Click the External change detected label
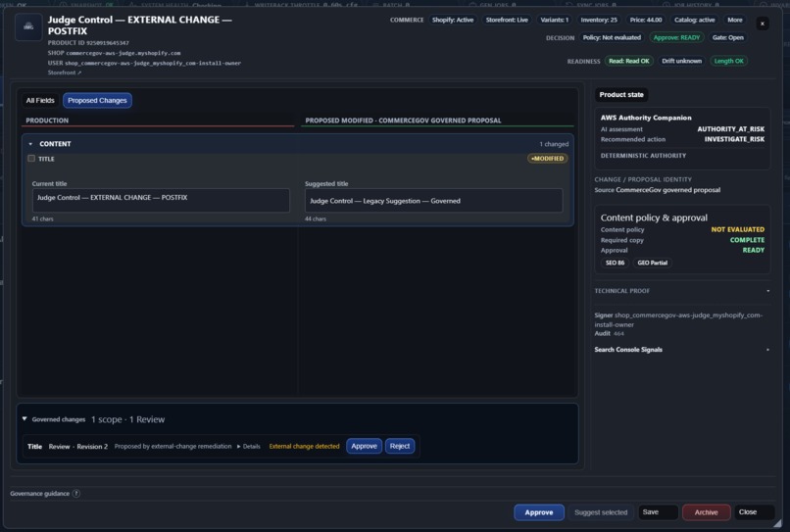The image size is (790, 532). pos(304,447)
